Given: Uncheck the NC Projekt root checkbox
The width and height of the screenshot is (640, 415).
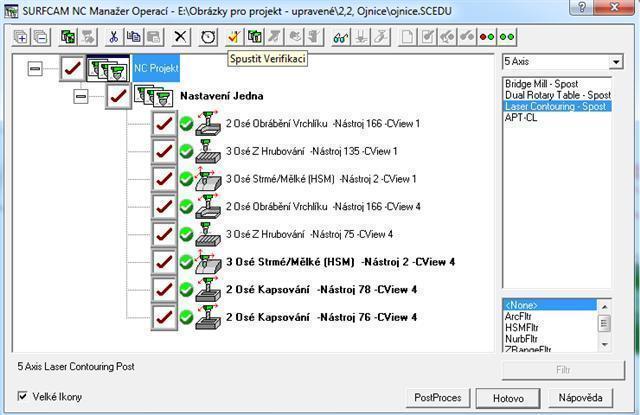Looking at the screenshot, I should [x=73, y=68].
